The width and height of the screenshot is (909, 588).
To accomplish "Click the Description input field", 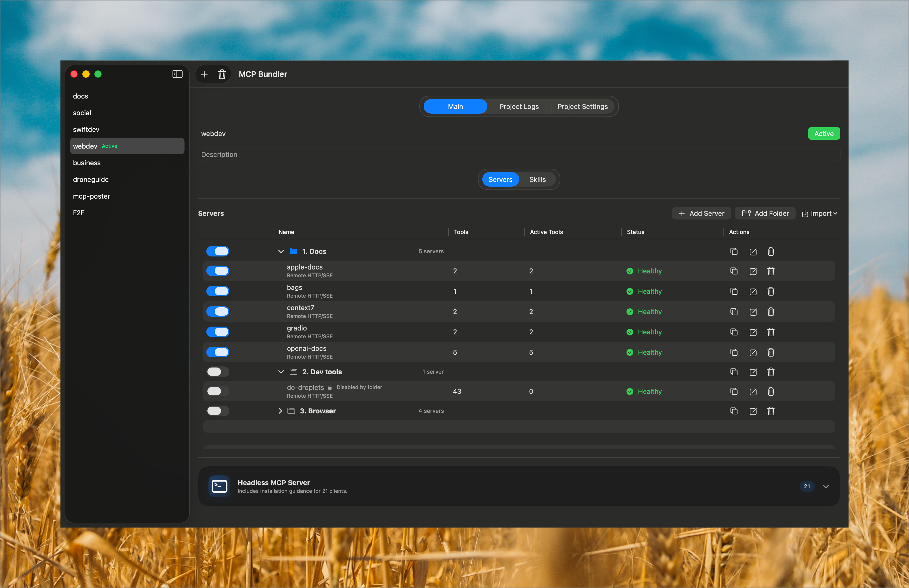I will coord(519,155).
